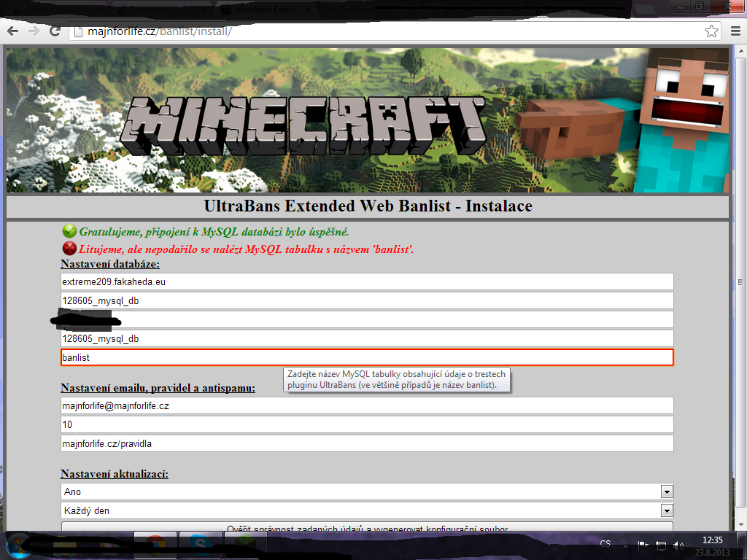Screen dimensions: 747x560
Task: Expand the 'Ano' update dropdown
Action: pyautogui.click(x=667, y=491)
